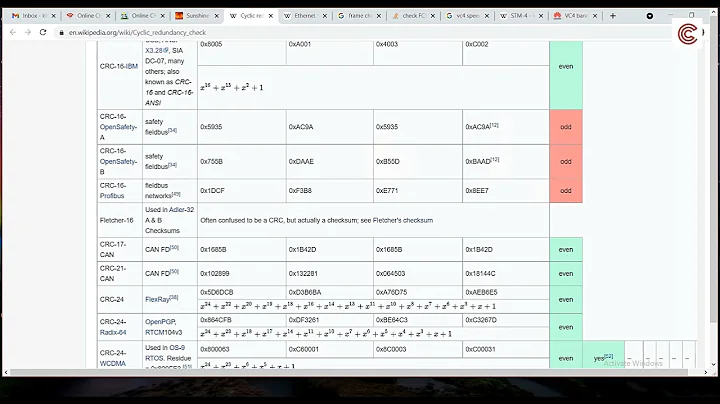Open the Profibus link
The height and width of the screenshot is (404, 720).
(112, 196)
